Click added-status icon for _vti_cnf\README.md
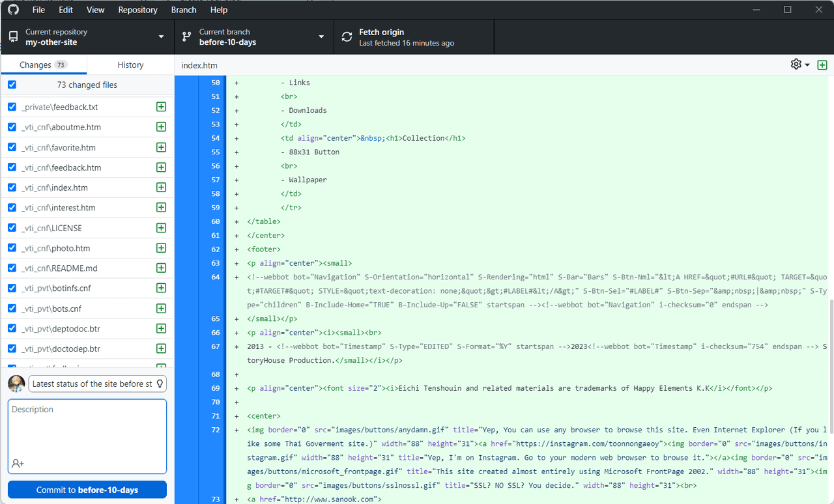This screenshot has height=504, width=834. click(x=161, y=268)
